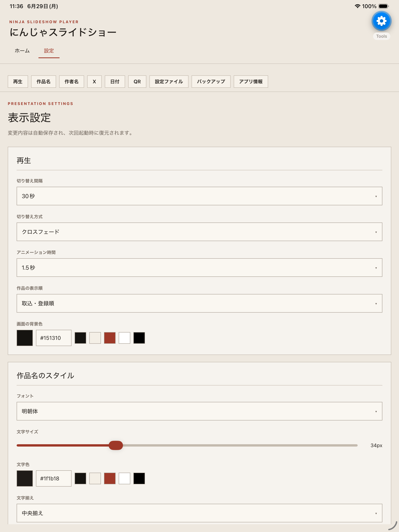This screenshot has width=399, height=532.
Task: Open the 作品の表示順 dropdown showing 取込・登録順
Action: pyautogui.click(x=199, y=303)
